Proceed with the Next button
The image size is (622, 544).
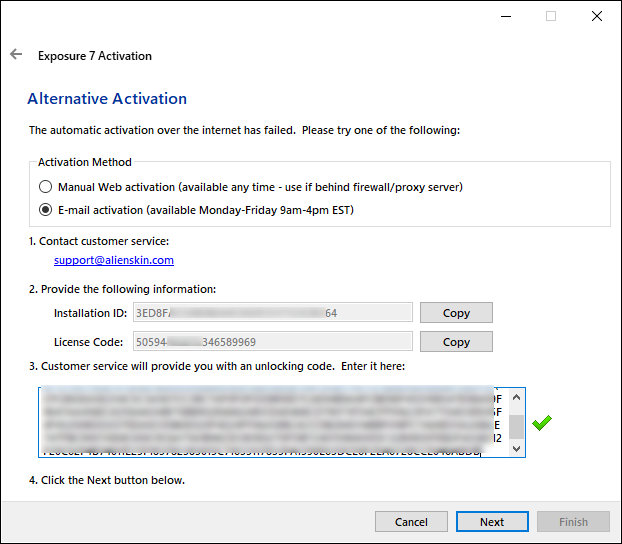pos(492,522)
